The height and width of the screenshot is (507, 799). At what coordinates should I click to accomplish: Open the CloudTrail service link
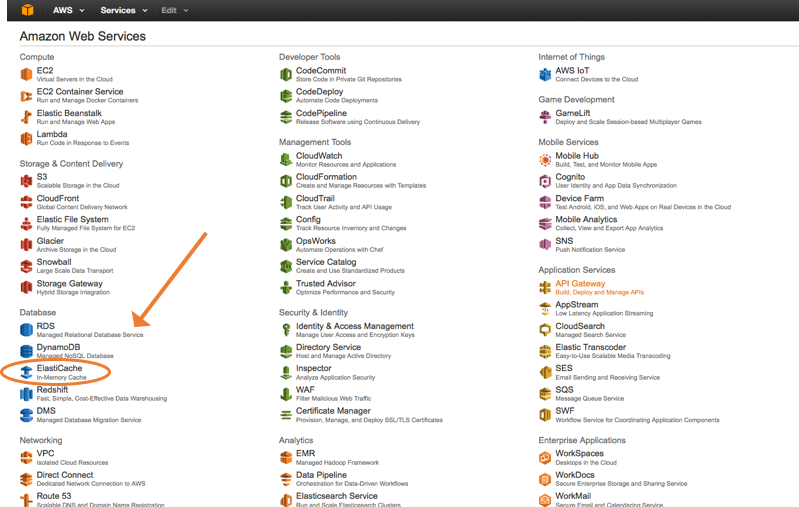(x=315, y=198)
